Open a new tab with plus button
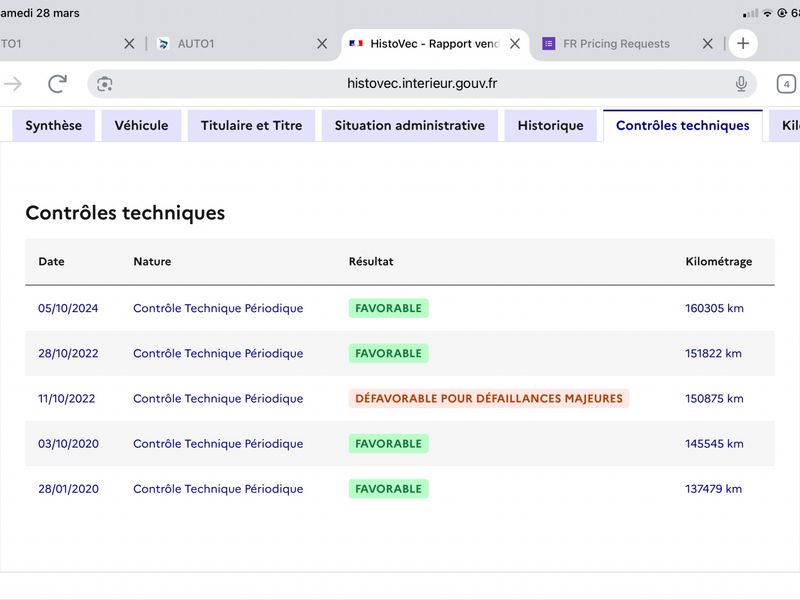The height and width of the screenshot is (600, 800). 742,44
